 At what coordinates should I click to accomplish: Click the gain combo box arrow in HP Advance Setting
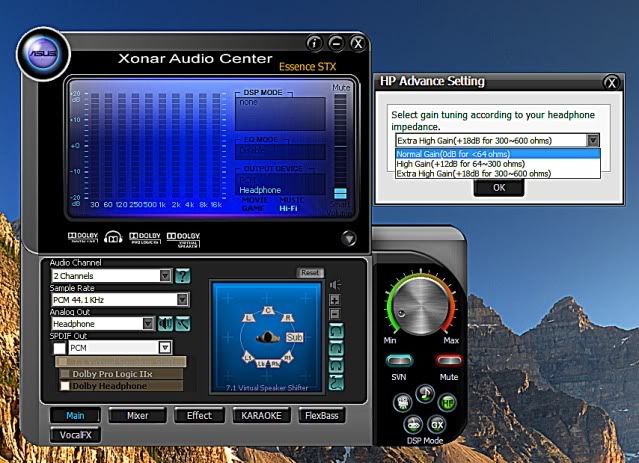(x=593, y=141)
